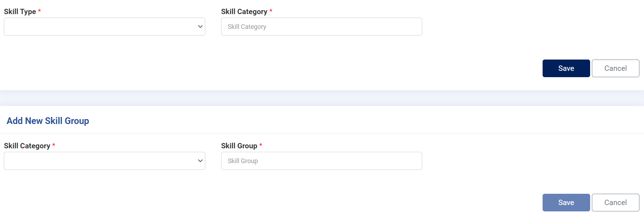Click the pale blue divider band between forms
Image resolution: width=644 pixels, height=223 pixels.
(322, 98)
